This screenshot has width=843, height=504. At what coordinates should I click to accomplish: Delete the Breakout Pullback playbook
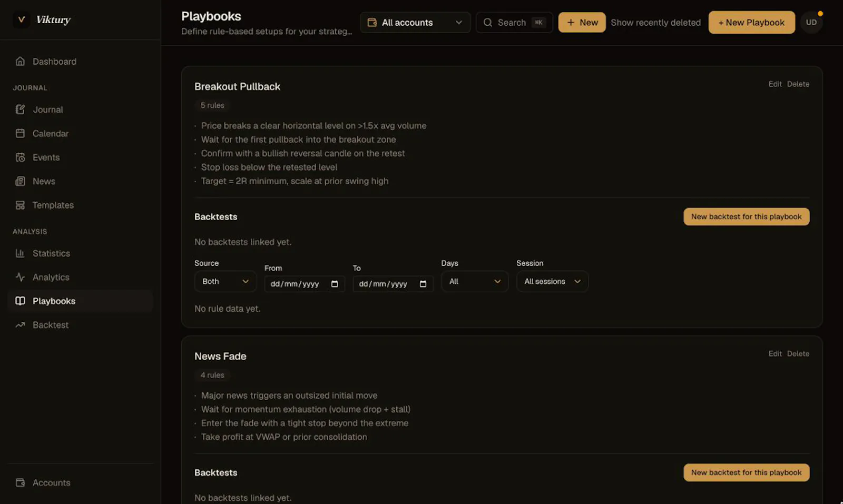798,84
